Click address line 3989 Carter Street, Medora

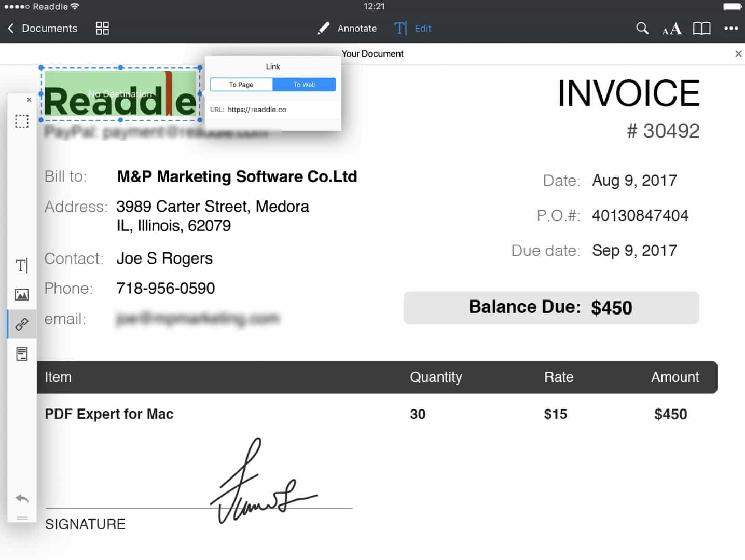tap(213, 207)
